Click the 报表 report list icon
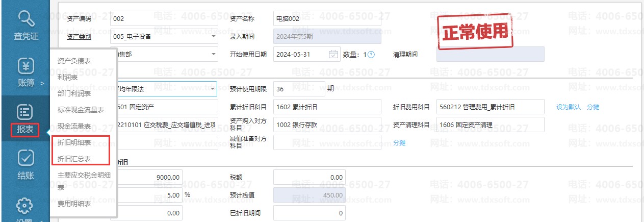This screenshot has height=222, width=644. 25,112
